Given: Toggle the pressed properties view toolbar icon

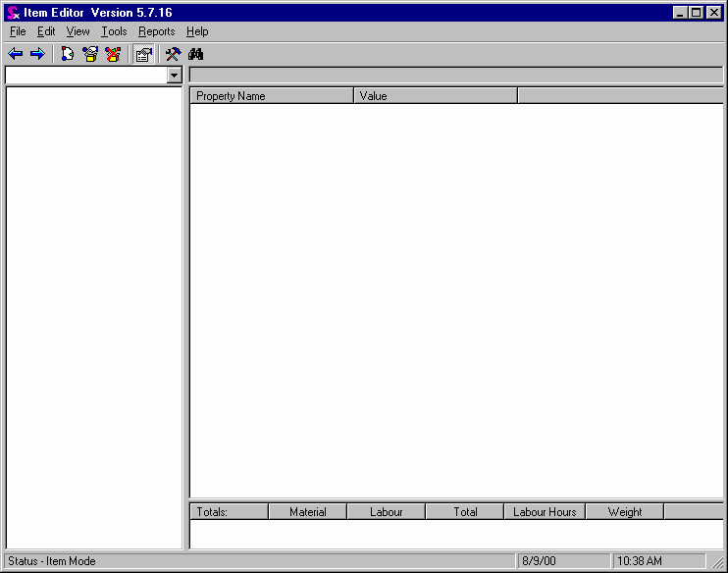Looking at the screenshot, I should coord(144,54).
